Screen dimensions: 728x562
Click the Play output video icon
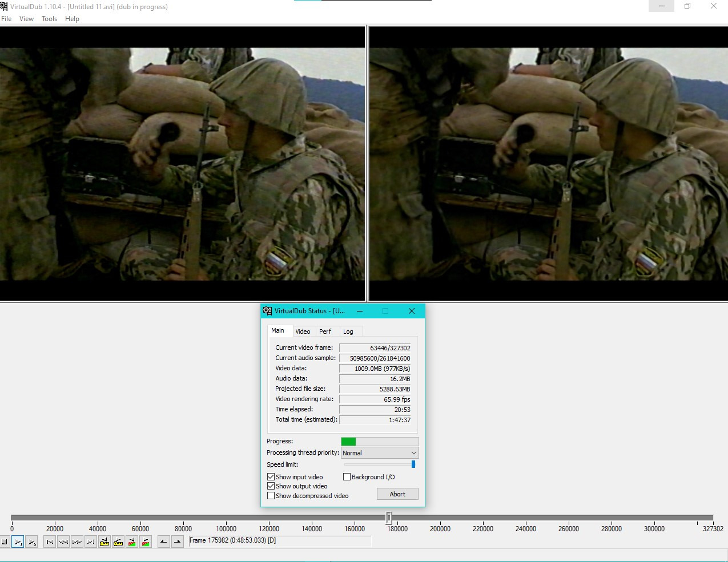coord(31,541)
